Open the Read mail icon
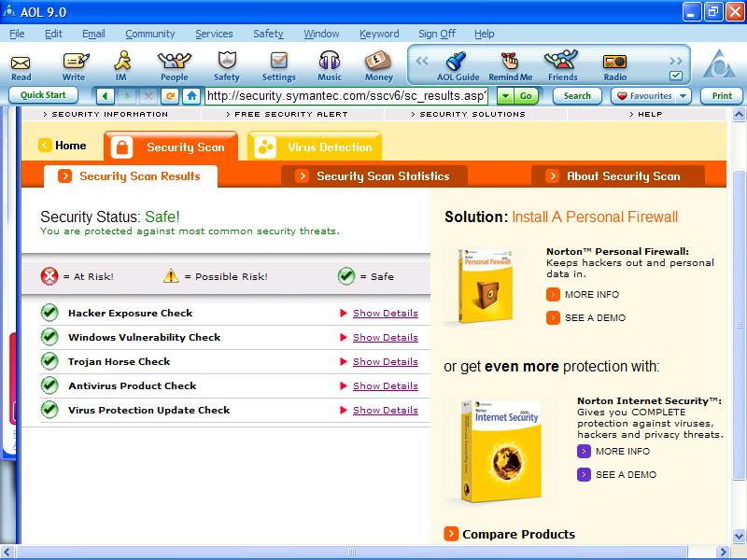 click(x=21, y=67)
